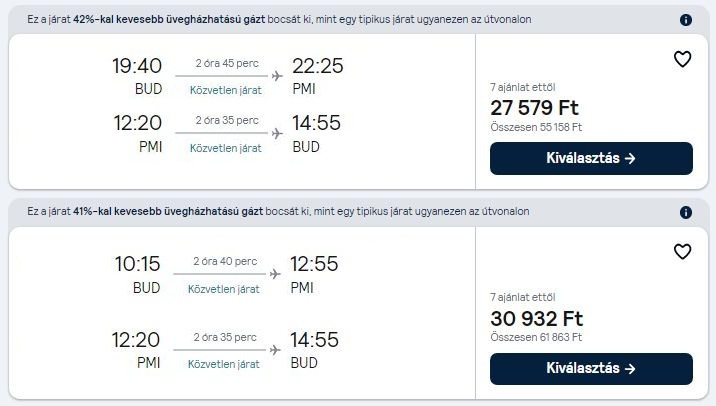Click airplane icon on second card's return leg

click(x=275, y=348)
